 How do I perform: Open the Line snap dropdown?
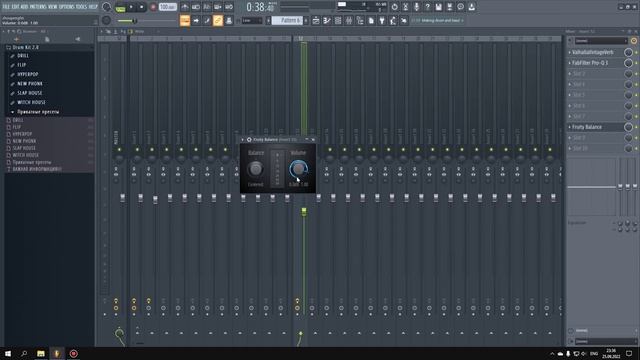pyautogui.click(x=252, y=20)
